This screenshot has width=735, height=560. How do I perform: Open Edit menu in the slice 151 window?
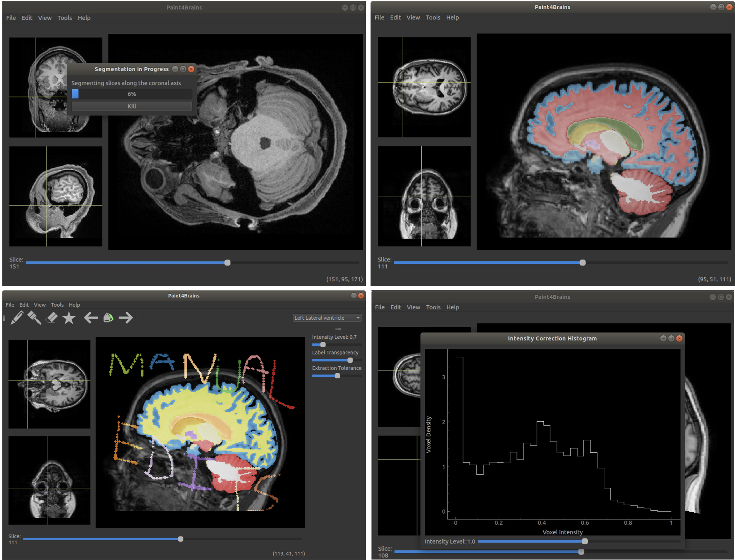27,18
